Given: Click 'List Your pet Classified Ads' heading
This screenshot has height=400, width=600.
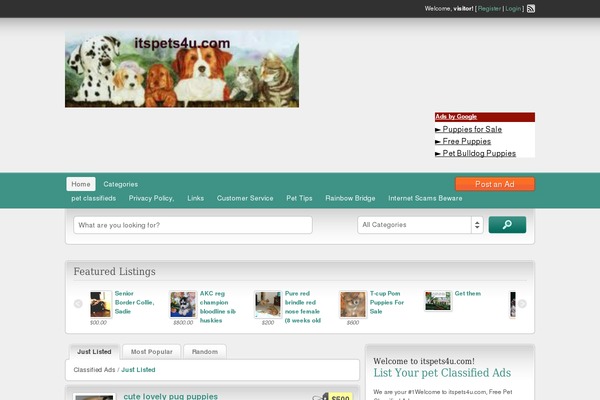Looking at the screenshot, I should click(x=442, y=373).
